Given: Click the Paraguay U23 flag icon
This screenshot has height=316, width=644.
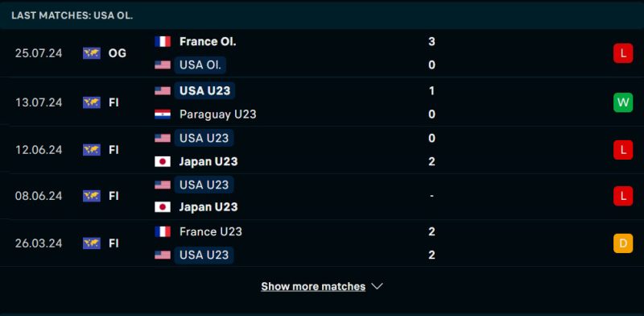Looking at the screenshot, I should point(163,114).
